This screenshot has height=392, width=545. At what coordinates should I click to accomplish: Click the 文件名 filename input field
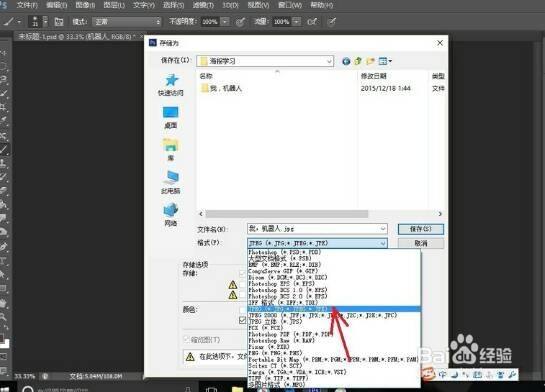(x=317, y=229)
